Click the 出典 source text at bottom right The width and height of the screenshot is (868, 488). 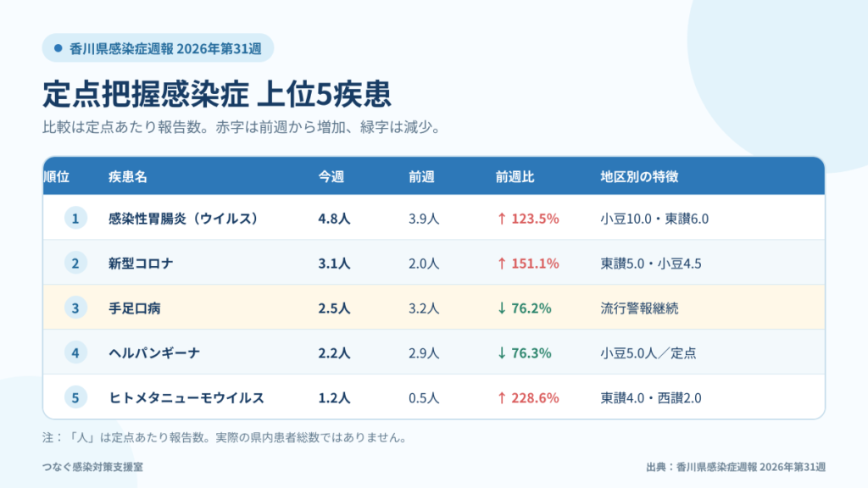(x=736, y=467)
